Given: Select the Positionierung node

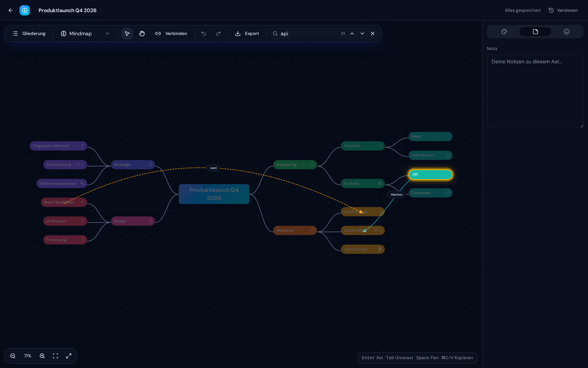Looking at the screenshot, I should pos(65,164).
